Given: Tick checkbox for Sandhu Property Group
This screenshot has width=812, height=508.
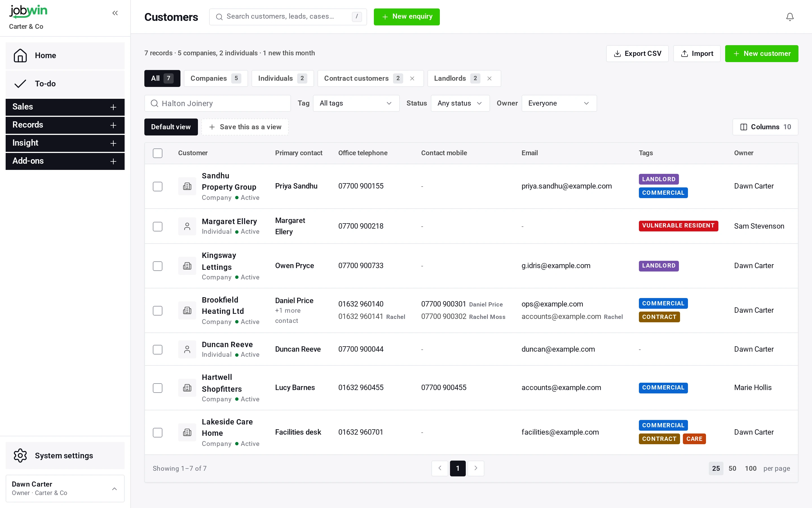Looking at the screenshot, I should pos(158,187).
